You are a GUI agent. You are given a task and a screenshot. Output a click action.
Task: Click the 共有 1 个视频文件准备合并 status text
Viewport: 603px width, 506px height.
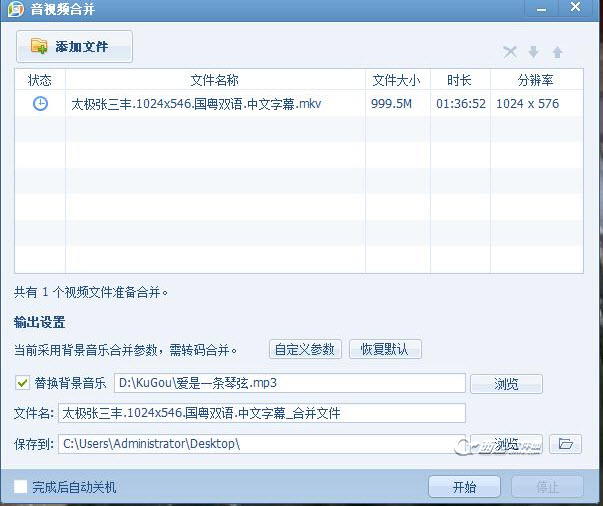pos(91,293)
